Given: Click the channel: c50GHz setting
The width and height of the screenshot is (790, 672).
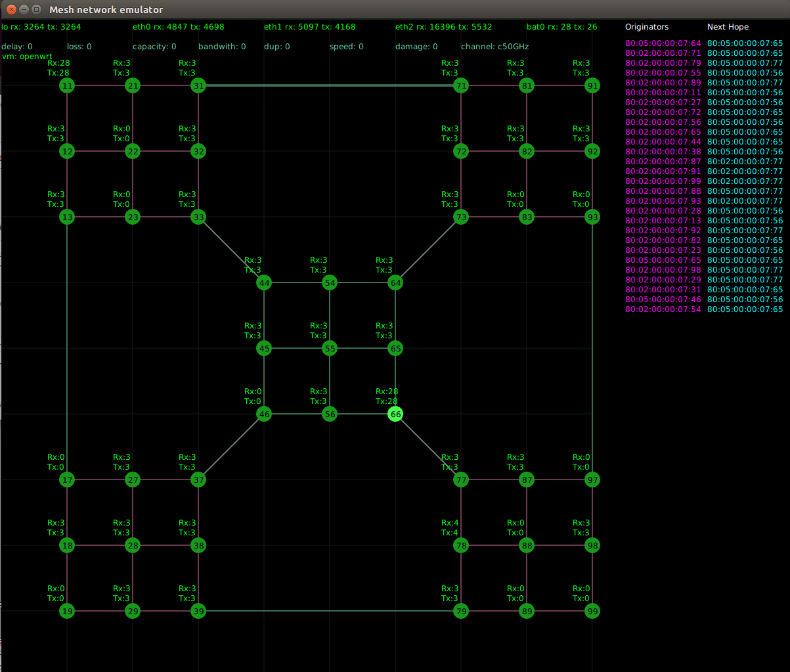Looking at the screenshot, I should pos(494,47).
